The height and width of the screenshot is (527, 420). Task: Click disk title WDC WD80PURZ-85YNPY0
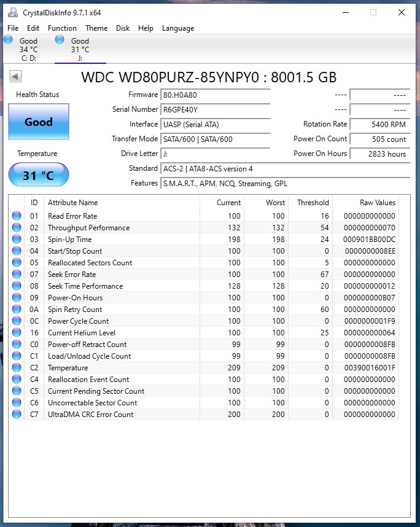[209, 77]
